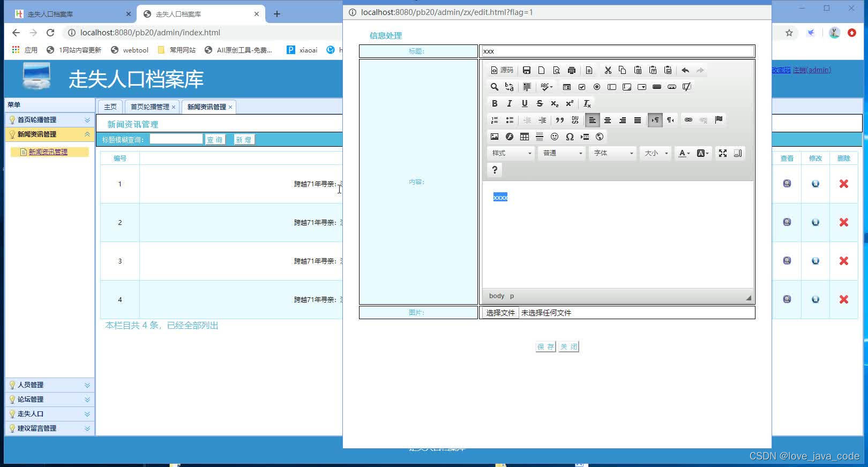Toggle Bold formatting

tap(495, 103)
